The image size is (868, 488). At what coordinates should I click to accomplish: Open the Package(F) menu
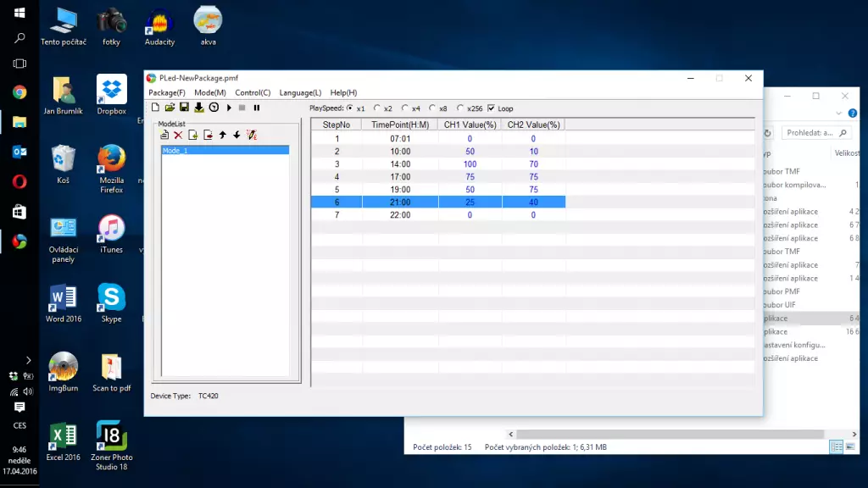tap(167, 92)
